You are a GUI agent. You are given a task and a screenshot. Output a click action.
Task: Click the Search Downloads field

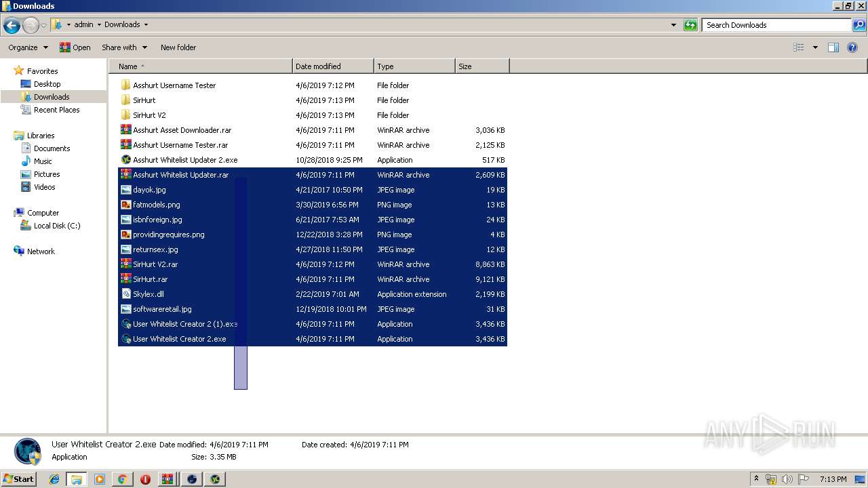point(777,25)
